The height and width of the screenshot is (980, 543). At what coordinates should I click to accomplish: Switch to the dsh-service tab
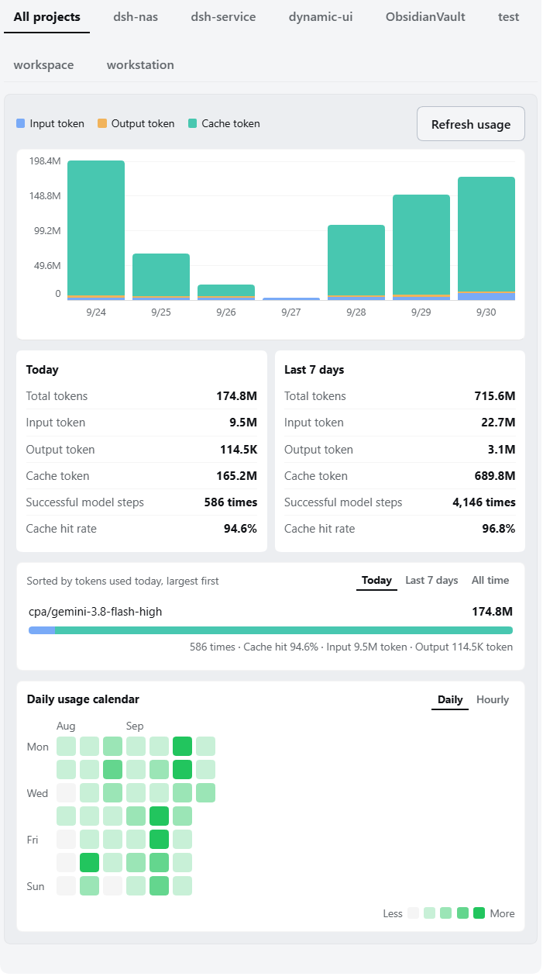[x=223, y=16]
